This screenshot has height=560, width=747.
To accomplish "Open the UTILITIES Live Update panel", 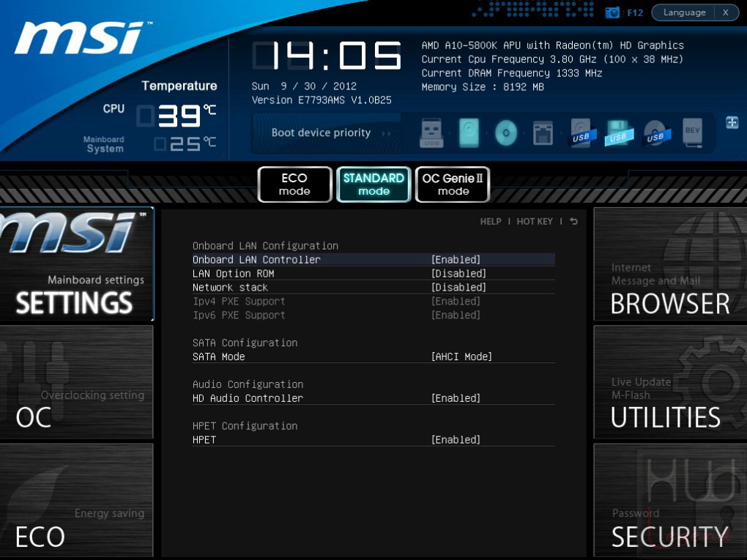I will pos(670,382).
